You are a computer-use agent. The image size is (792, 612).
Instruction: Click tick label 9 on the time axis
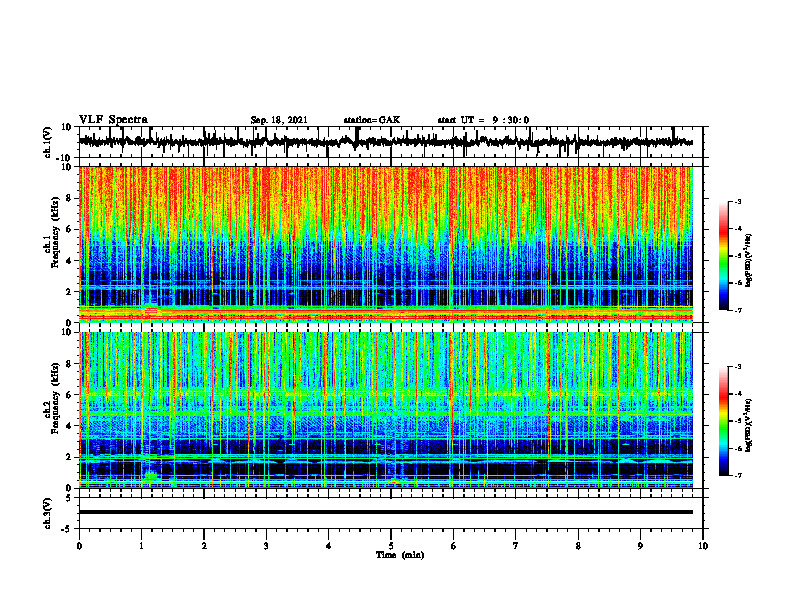coord(640,546)
